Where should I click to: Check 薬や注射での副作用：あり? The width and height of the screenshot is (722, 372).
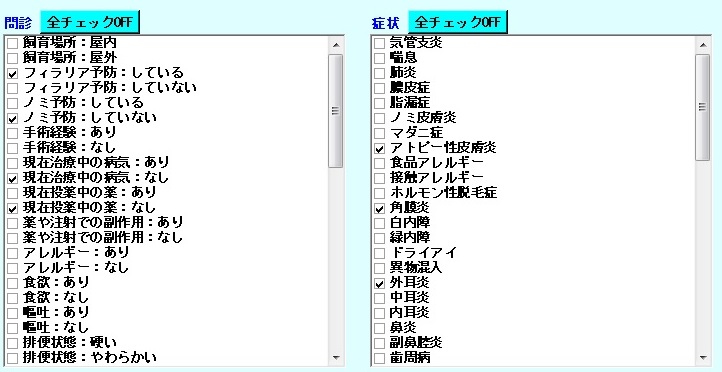click(x=13, y=223)
